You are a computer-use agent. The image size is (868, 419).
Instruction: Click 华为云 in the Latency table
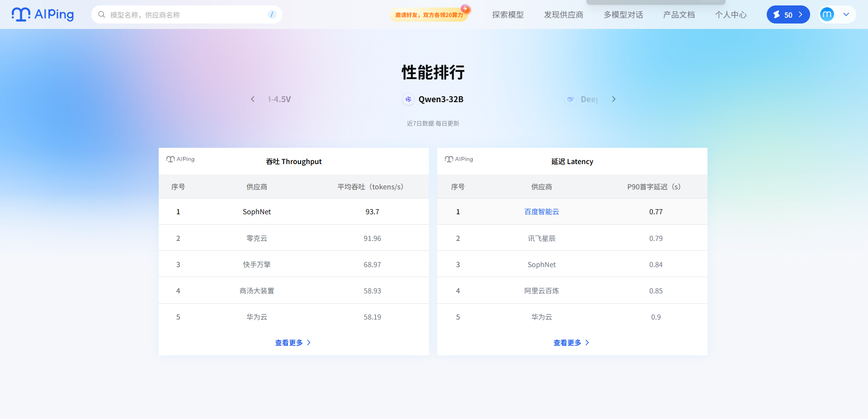coord(542,317)
